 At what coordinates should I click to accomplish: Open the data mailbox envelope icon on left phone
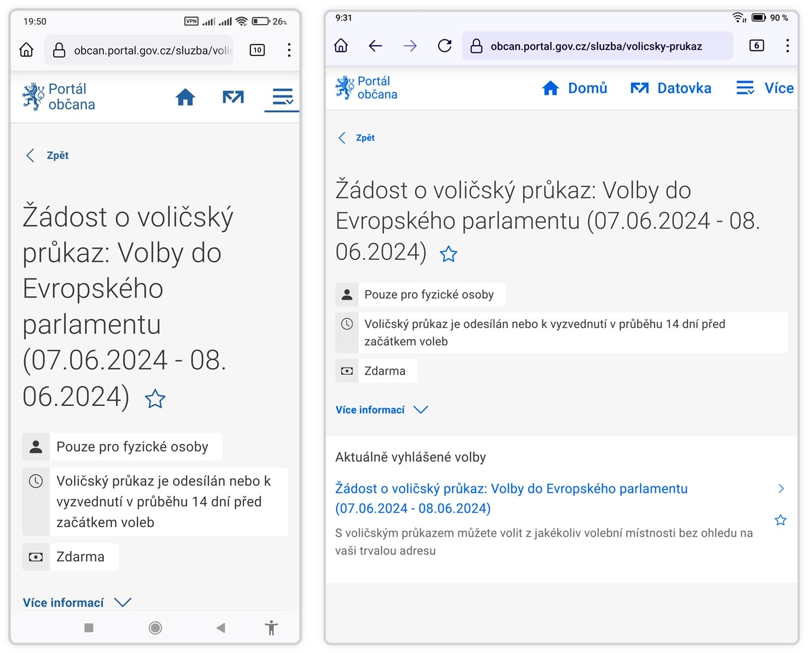233,97
